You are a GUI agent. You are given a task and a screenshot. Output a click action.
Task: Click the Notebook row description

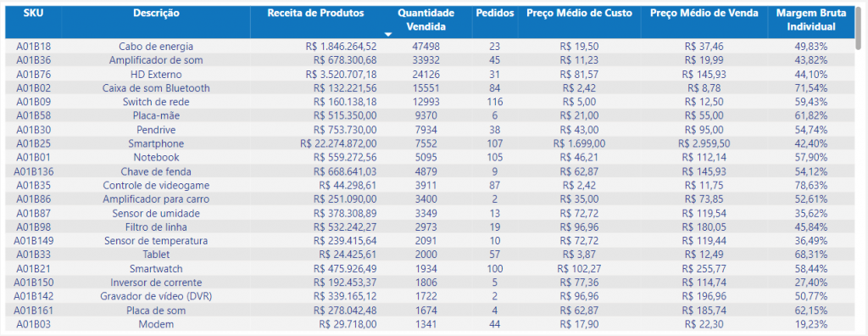click(x=156, y=158)
